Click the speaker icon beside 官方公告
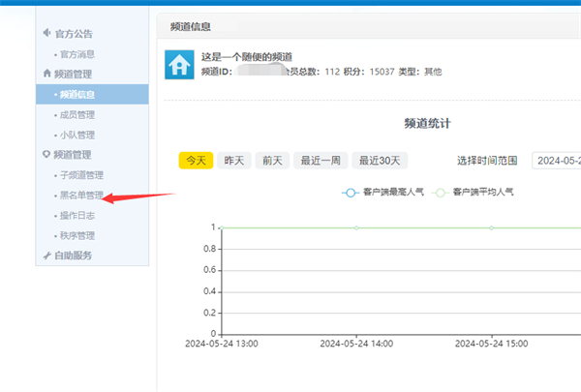Viewport: 581px width, 392px height. pyautogui.click(x=46, y=33)
